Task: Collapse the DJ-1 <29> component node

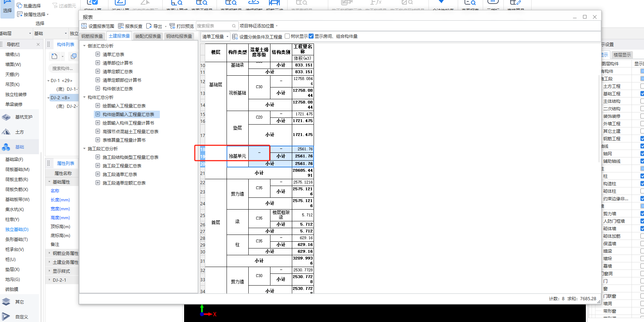Action: point(49,81)
